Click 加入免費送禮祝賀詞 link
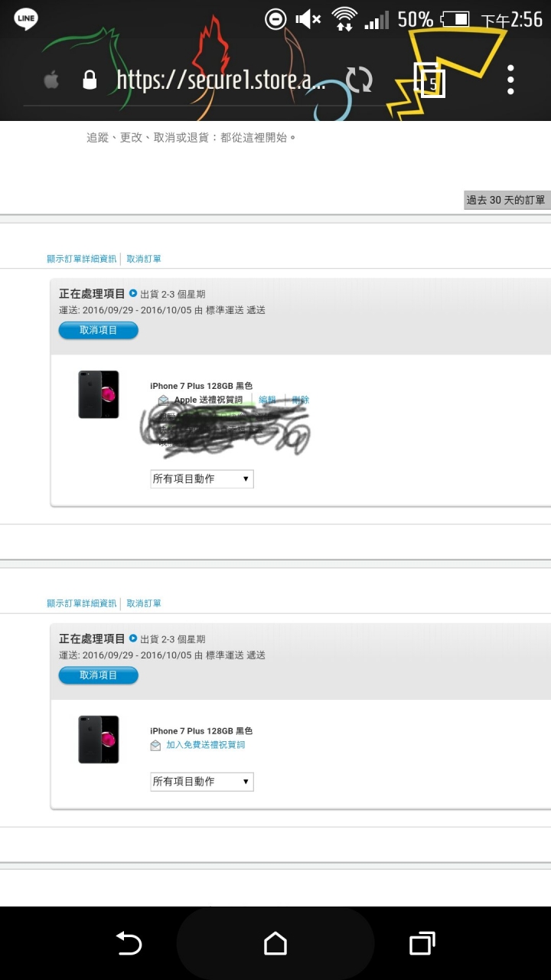 (x=206, y=745)
